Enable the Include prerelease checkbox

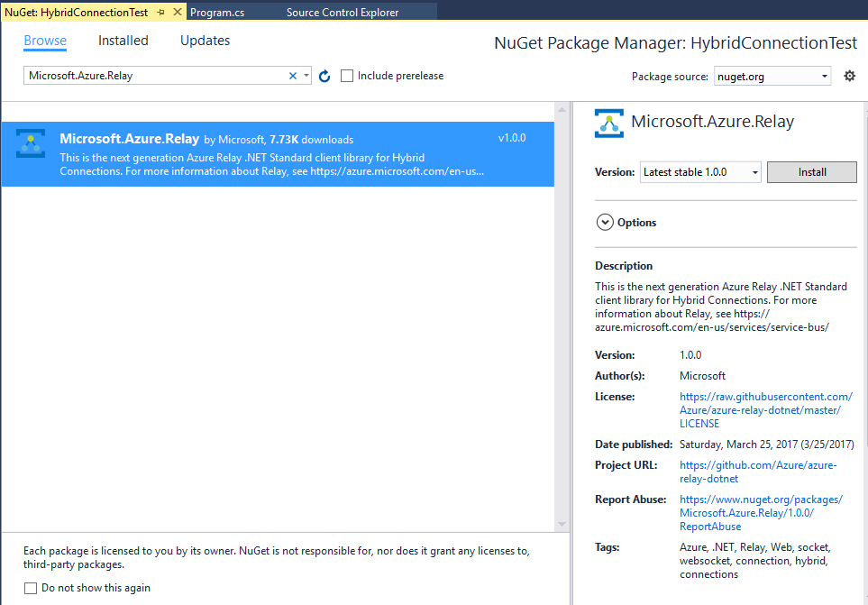pos(347,76)
